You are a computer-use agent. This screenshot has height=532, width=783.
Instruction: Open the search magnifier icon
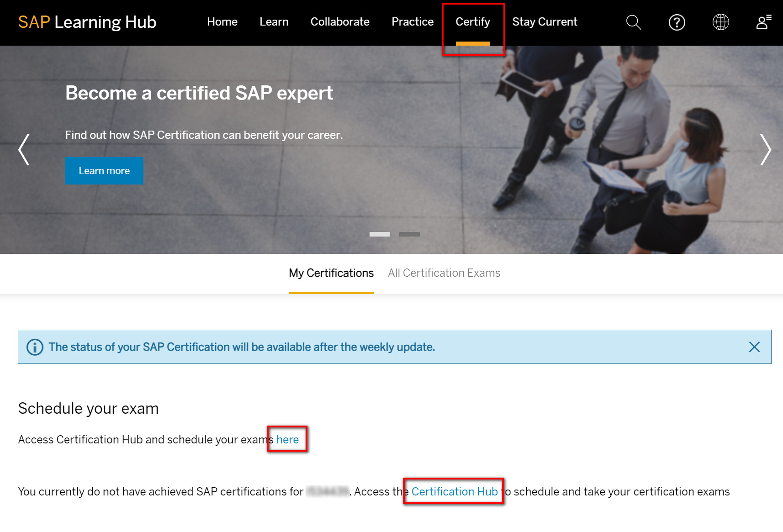[x=633, y=22]
